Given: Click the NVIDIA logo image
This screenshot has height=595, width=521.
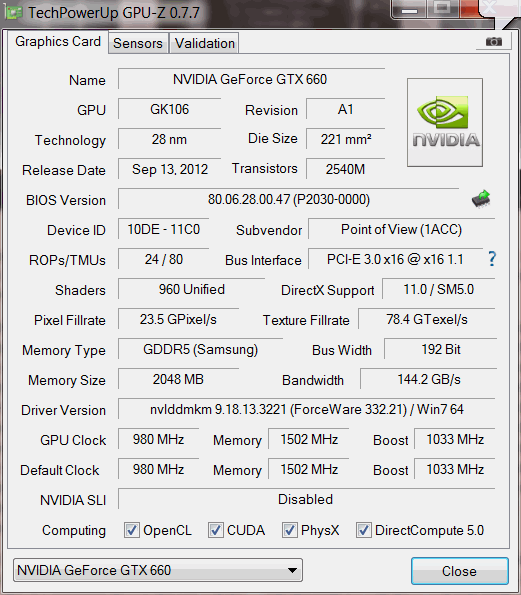Looking at the screenshot, I should [x=445, y=123].
